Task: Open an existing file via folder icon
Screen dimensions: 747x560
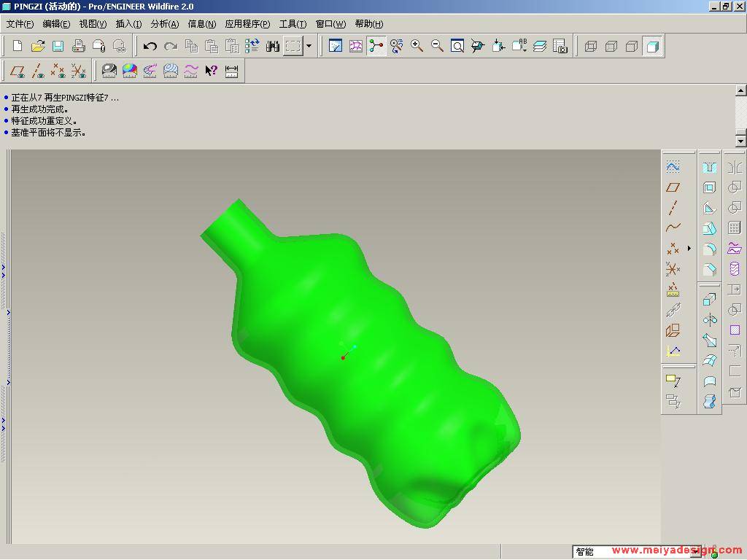Action: point(38,46)
